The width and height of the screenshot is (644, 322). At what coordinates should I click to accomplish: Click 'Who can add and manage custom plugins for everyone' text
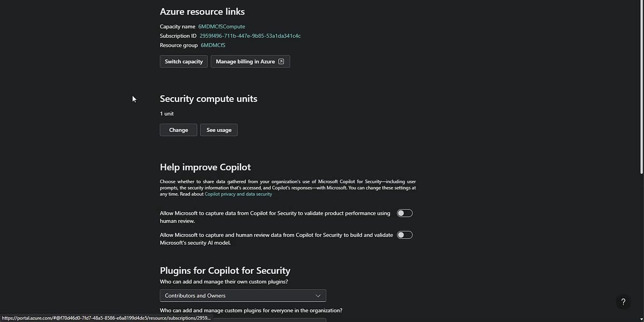pyautogui.click(x=251, y=310)
